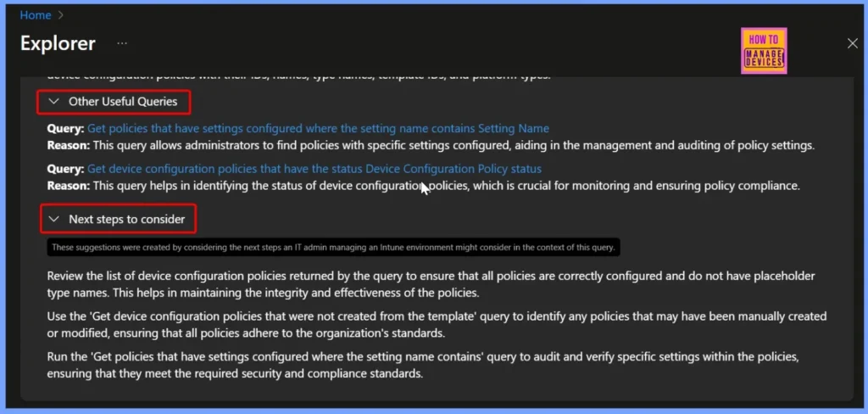
Task: Collapse the Next steps to consider section
Action: point(53,219)
